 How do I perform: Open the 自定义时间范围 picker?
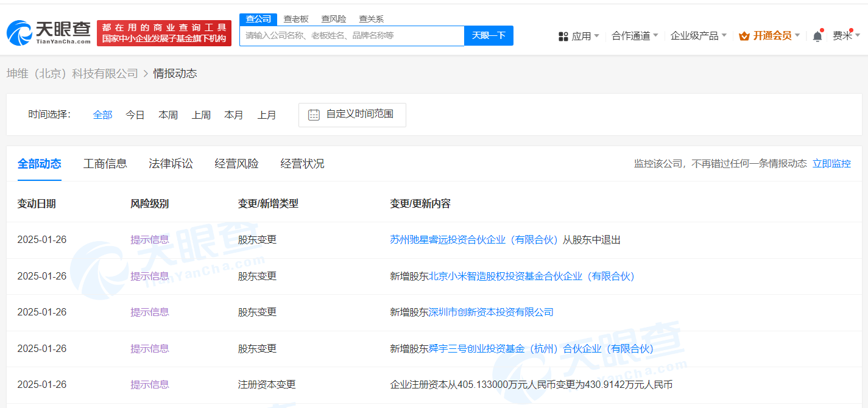coord(352,114)
